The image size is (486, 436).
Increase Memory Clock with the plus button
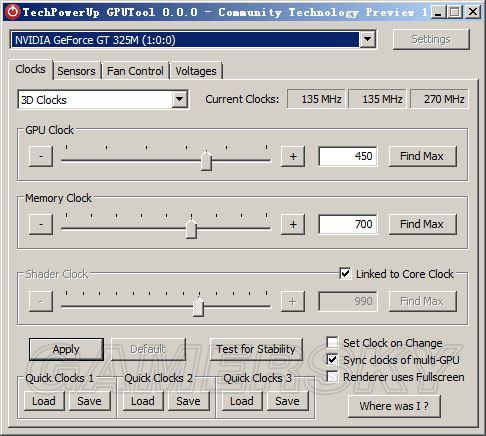[x=293, y=224]
